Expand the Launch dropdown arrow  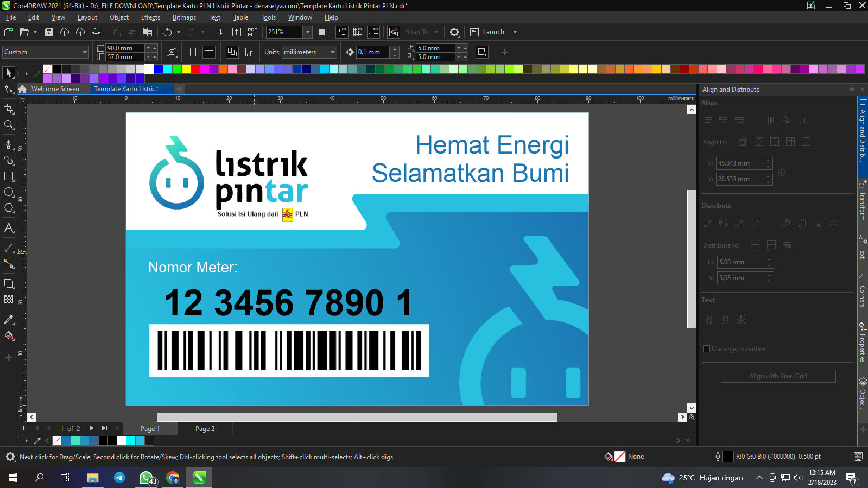click(515, 32)
